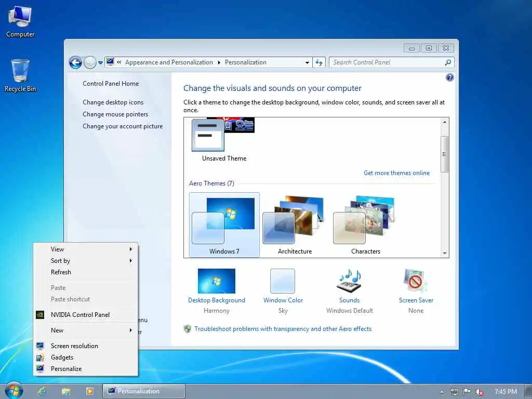532x399 pixels.
Task: Launch Internet Explorer from taskbar
Action: (42, 391)
